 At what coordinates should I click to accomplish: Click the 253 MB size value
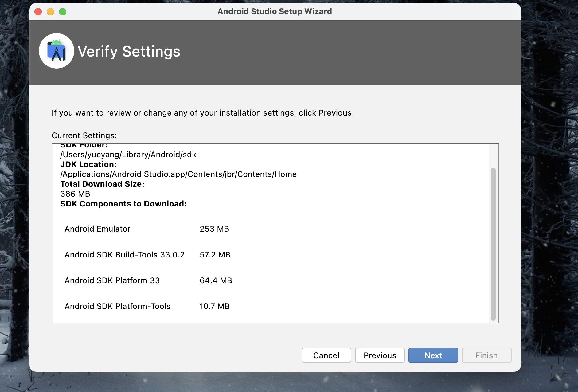214,229
